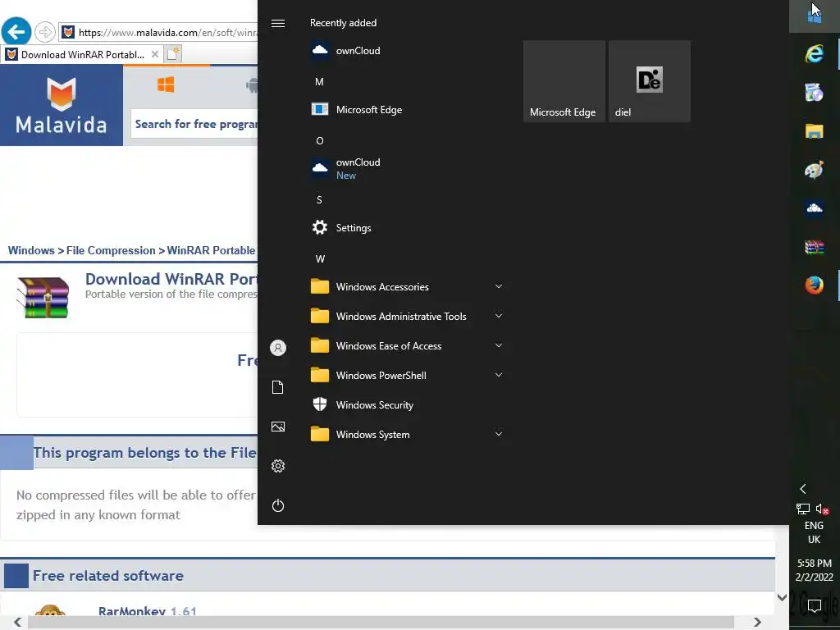Click the muted volume tray icon
Viewport: 840px width, 630px height.
coord(822,509)
